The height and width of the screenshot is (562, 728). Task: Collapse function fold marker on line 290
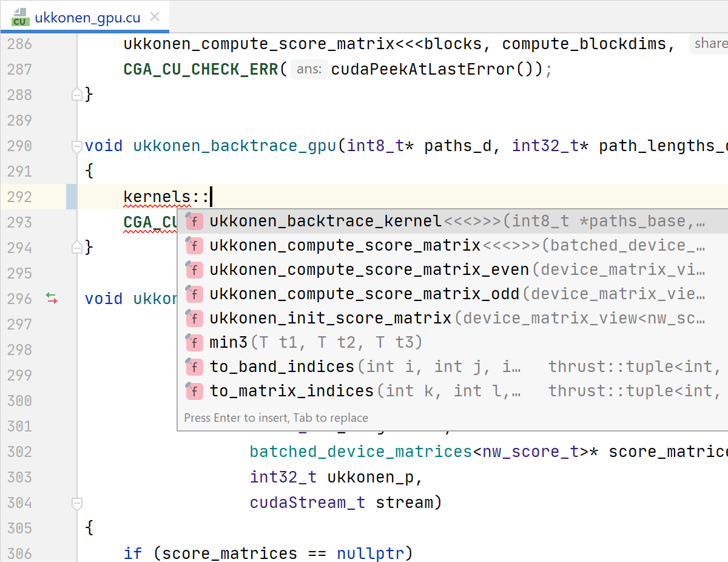pos(76,146)
